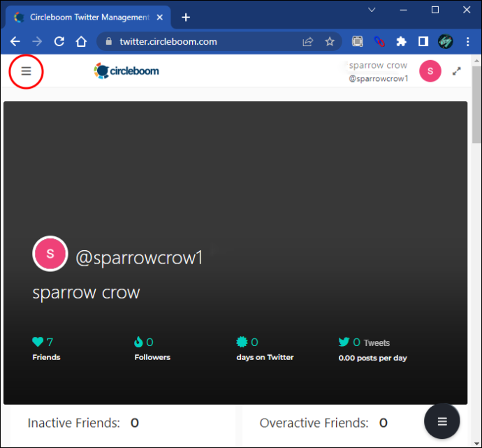Go back with the browser back arrow

[x=15, y=41]
